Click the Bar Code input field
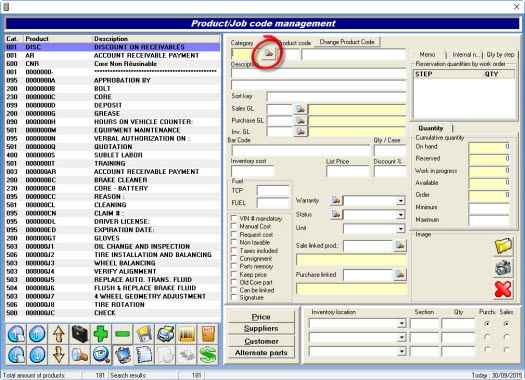The width and height of the screenshot is (525, 380). coord(301,150)
